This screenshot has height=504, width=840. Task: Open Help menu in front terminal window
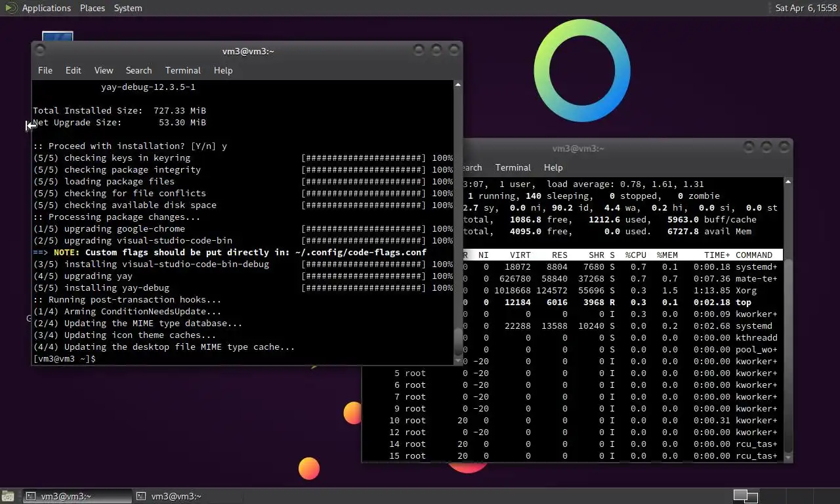point(223,70)
